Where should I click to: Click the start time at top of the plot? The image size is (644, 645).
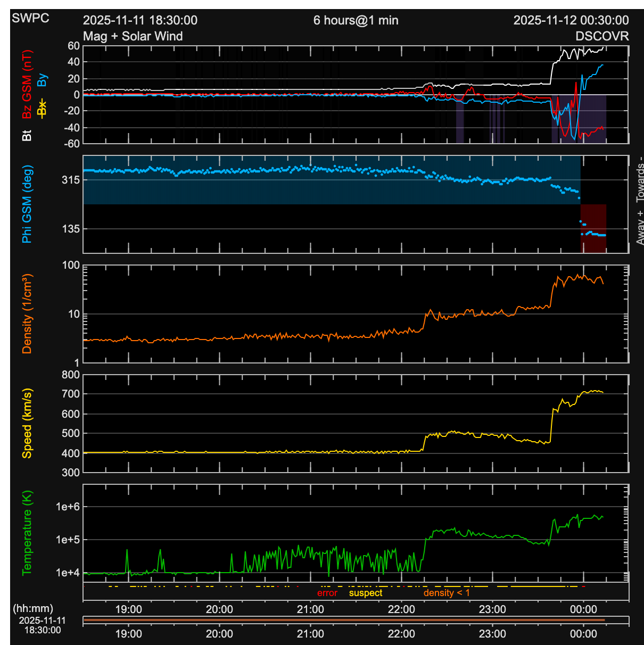click(140, 20)
